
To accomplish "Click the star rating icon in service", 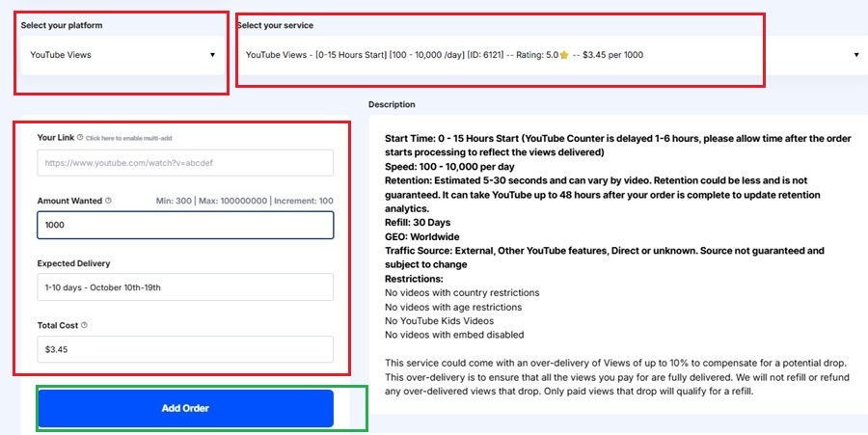I will tap(564, 55).
